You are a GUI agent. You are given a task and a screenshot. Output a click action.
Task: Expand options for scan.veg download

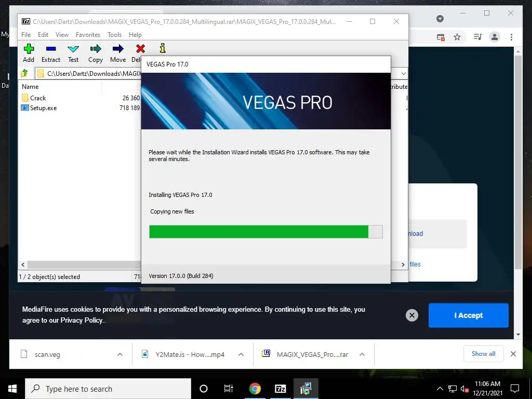120,354
